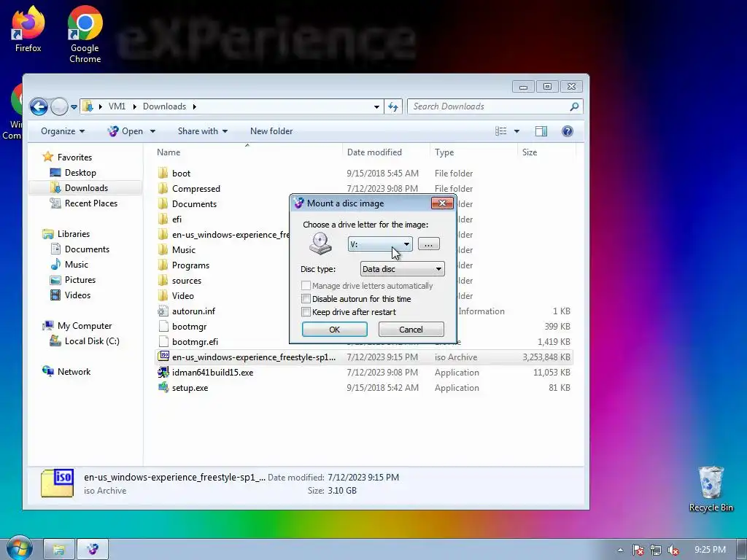Open Local Disk (C:) in sidebar
The height and width of the screenshot is (560, 747).
pos(91,341)
